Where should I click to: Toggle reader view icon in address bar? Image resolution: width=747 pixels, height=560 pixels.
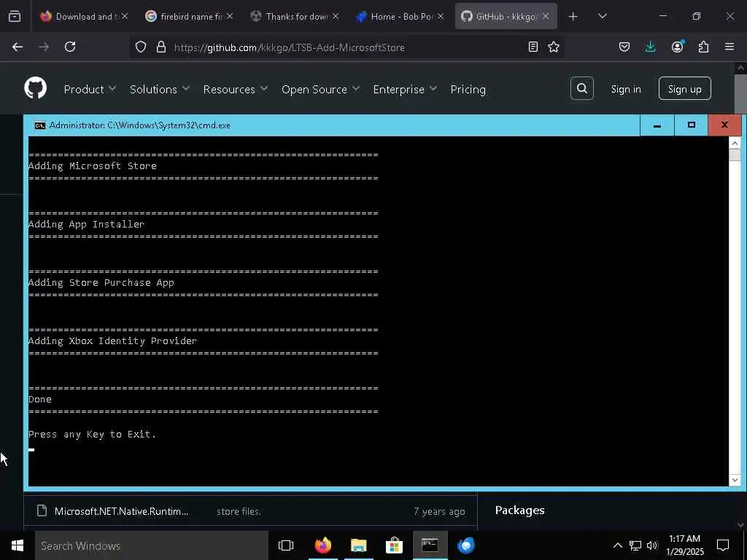tap(533, 47)
